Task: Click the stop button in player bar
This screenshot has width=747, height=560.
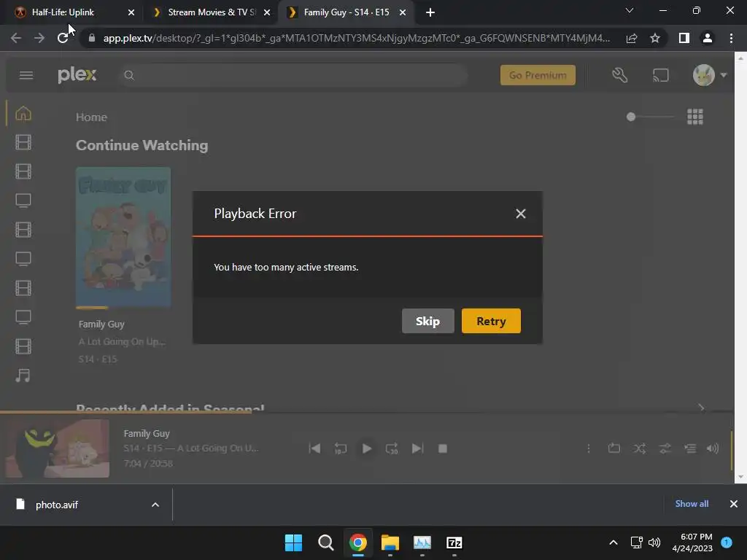Action: click(x=443, y=448)
